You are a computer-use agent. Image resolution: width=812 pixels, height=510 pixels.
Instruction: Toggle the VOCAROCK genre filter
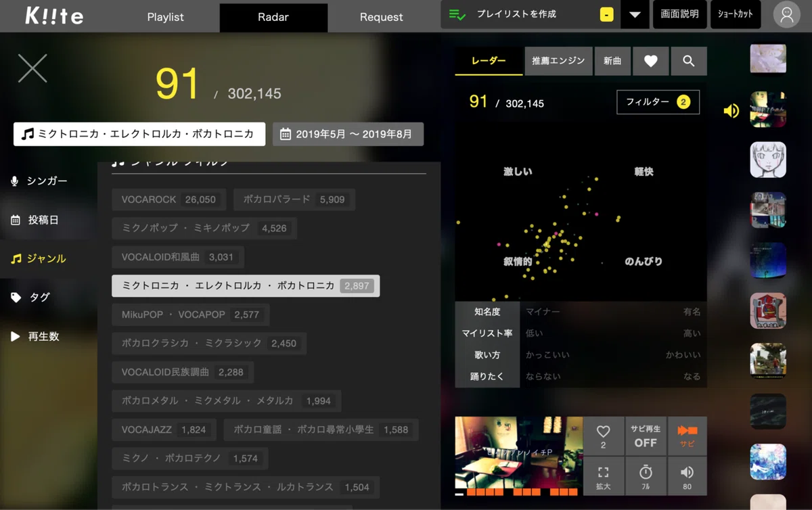pos(168,200)
